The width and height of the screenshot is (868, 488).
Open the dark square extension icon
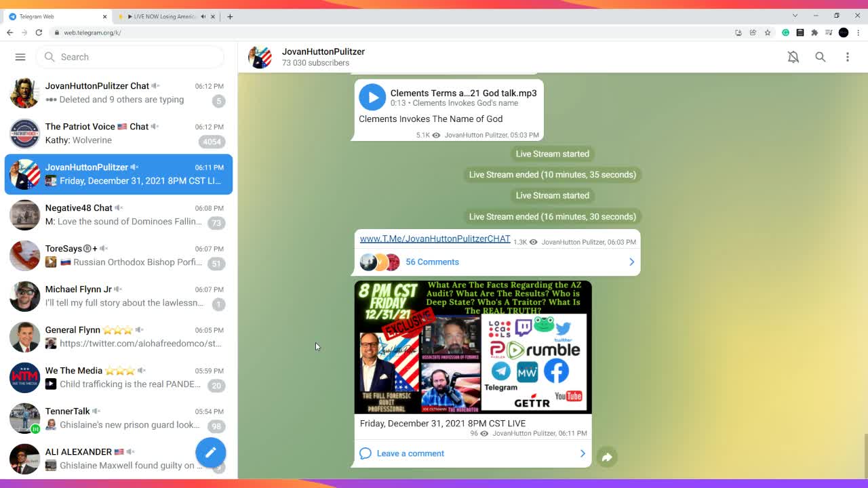(800, 33)
